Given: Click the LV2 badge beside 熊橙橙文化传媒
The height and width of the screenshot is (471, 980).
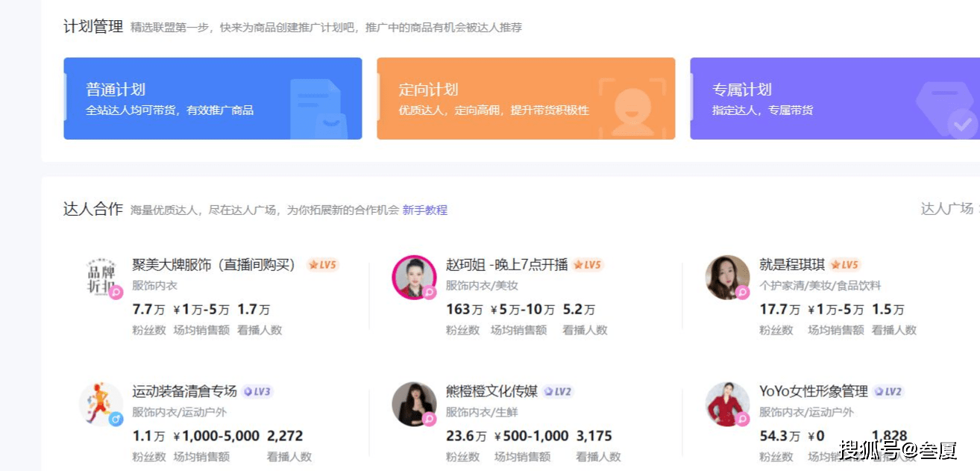Looking at the screenshot, I should click(x=558, y=390).
